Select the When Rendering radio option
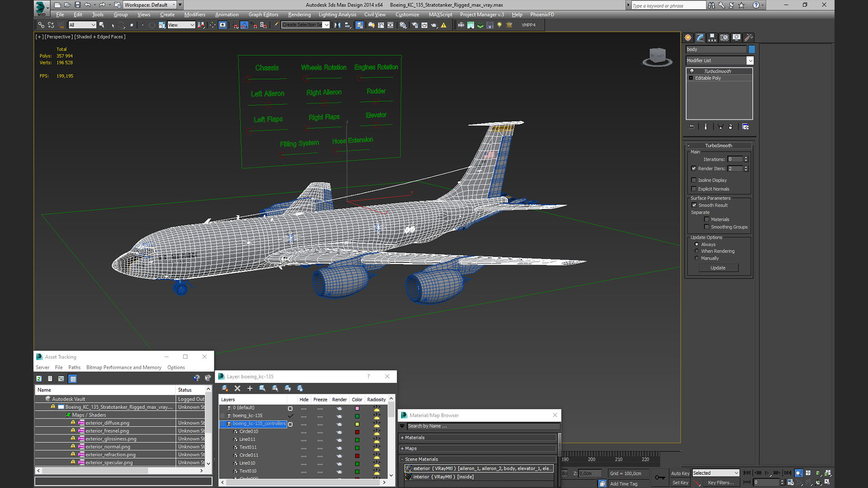This screenshot has width=868, height=488. click(x=697, y=251)
